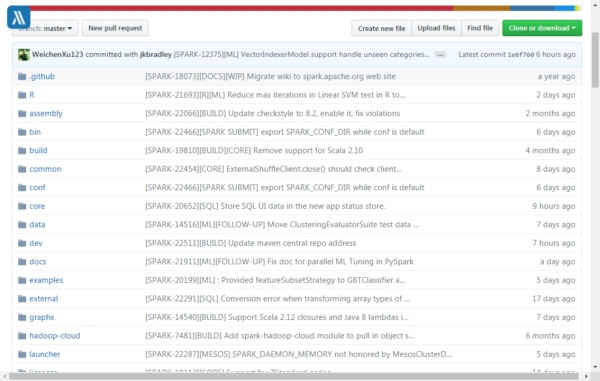Click the conf folder icon
Viewport: 600px width, 381px height.
point(22,188)
